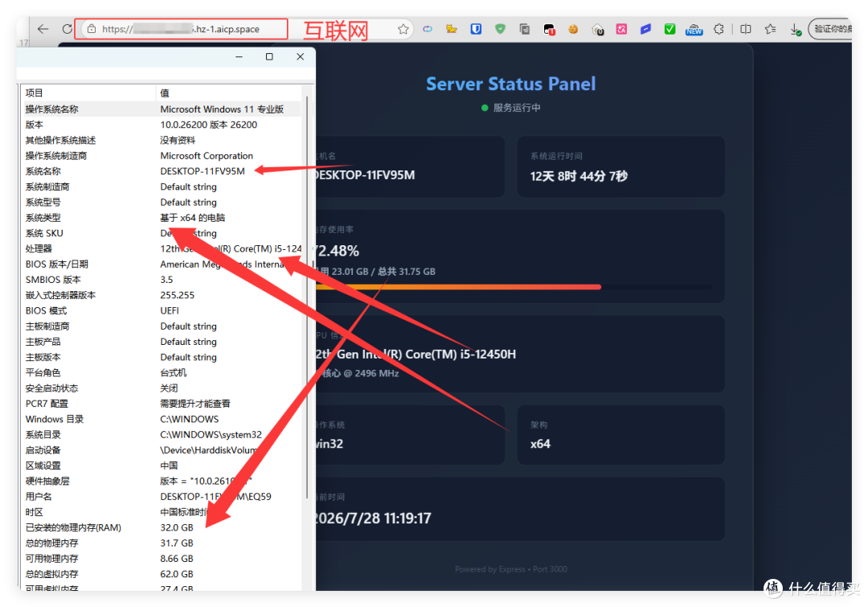Image resolution: width=868 pixels, height=607 pixels.
Task: Select the 用户名 row
Action: click(162, 497)
